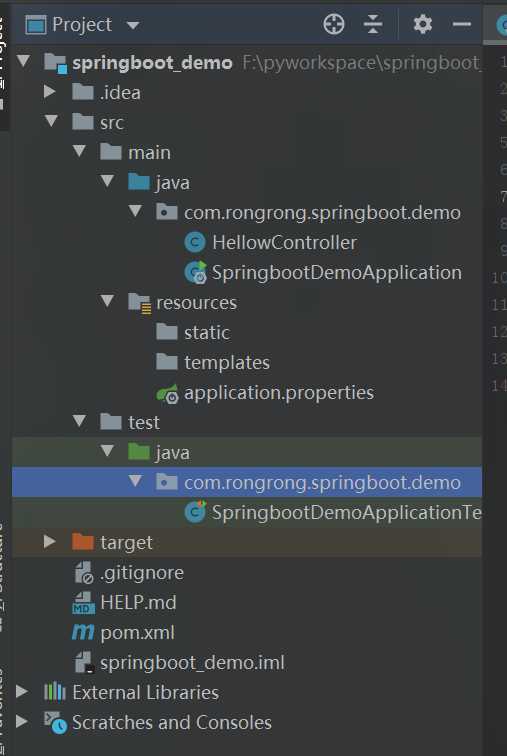
Task: Select the resources folder label
Action: 197,303
